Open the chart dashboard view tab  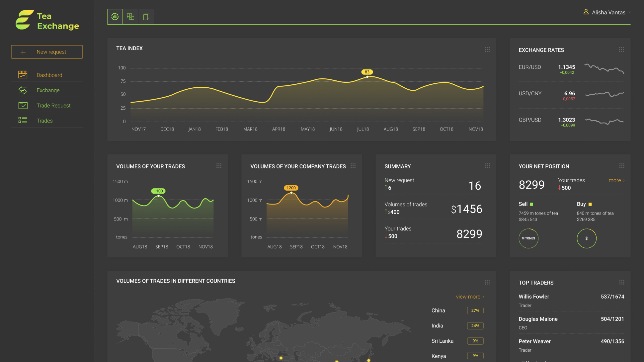click(x=115, y=17)
